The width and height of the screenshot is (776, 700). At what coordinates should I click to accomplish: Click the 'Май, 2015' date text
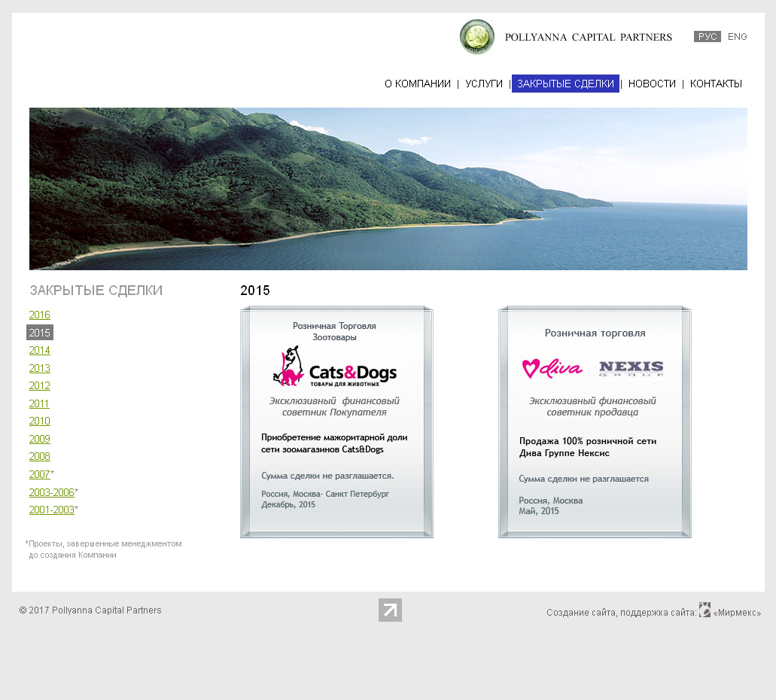point(538,511)
